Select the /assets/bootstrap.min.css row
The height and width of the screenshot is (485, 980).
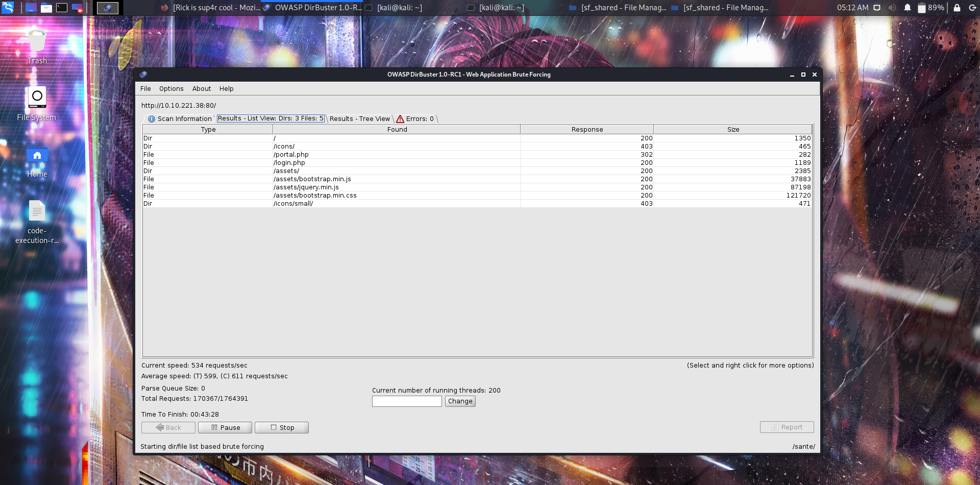point(477,196)
